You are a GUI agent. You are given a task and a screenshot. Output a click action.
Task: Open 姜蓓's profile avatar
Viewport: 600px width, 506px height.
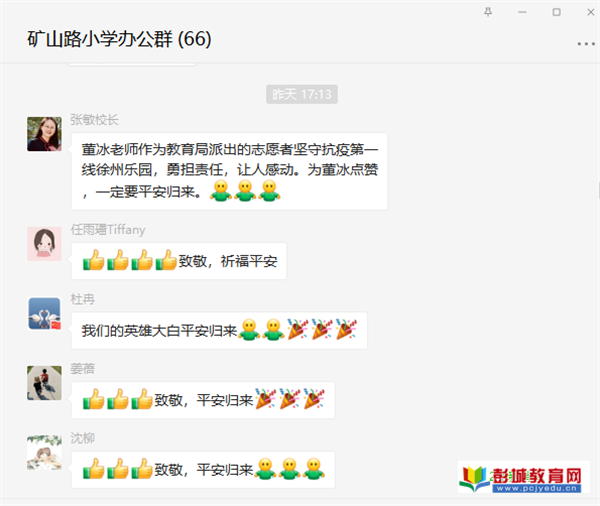44,383
